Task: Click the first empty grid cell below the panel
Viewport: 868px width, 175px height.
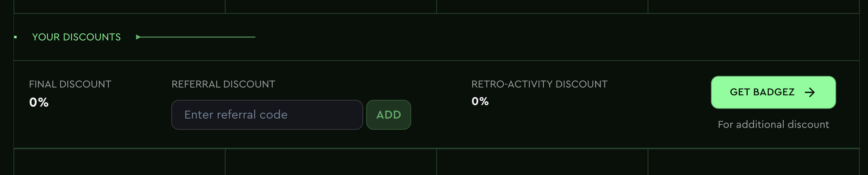Action: click(x=120, y=162)
